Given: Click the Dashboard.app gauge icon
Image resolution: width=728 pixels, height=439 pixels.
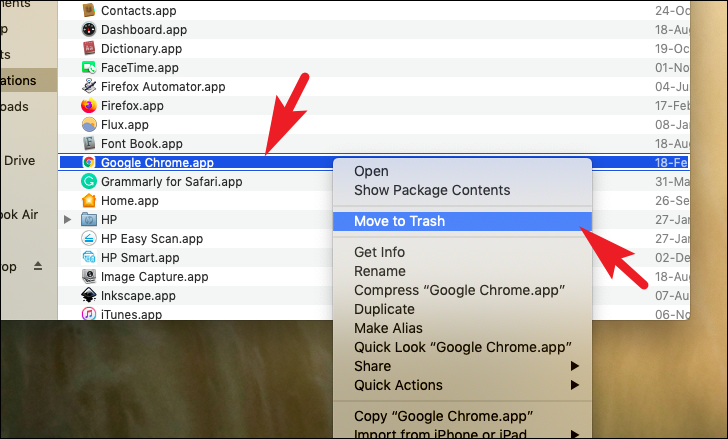Looking at the screenshot, I should 89,29.
